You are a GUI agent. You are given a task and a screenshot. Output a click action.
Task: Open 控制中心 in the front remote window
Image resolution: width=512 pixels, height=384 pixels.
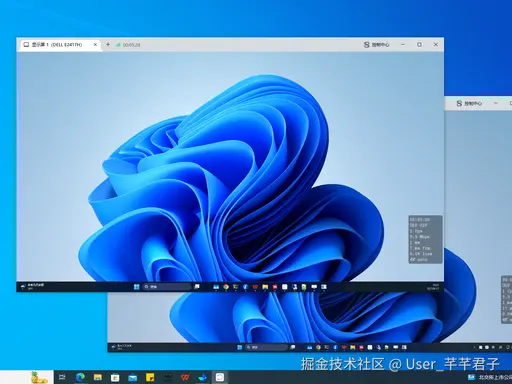tap(377, 44)
